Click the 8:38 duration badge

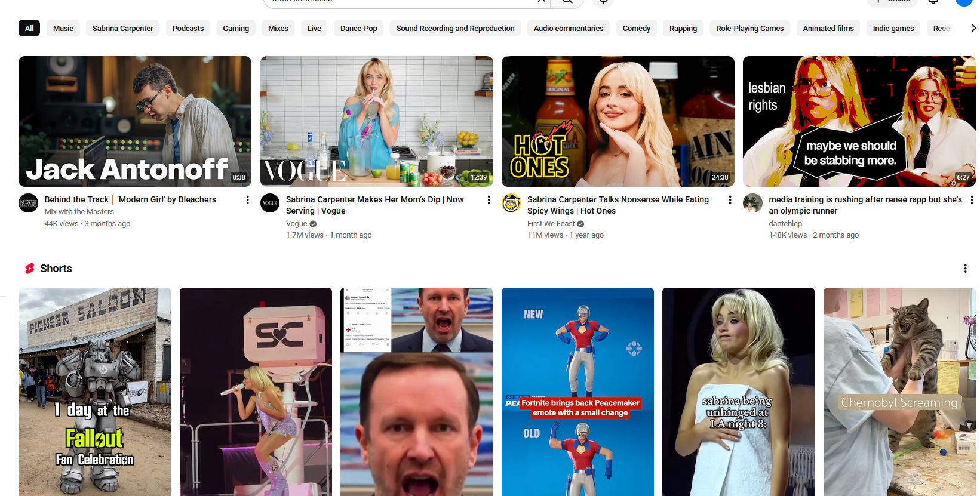point(239,177)
